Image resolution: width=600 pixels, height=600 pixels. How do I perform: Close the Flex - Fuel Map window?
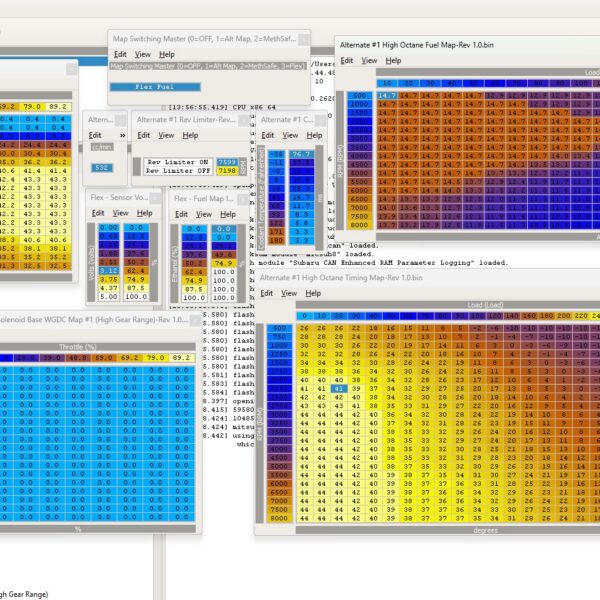click(243, 199)
